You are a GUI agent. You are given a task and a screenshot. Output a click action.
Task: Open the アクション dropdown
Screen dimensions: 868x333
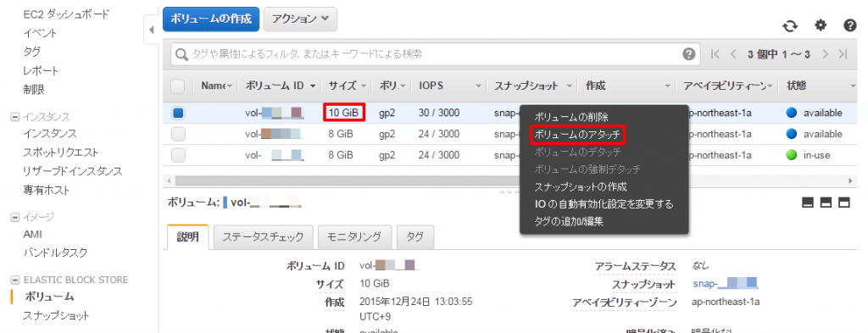[x=301, y=19]
